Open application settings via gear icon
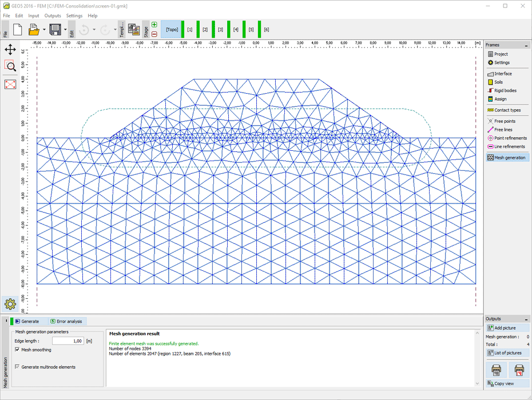The width and height of the screenshot is (532, 400). click(x=10, y=303)
